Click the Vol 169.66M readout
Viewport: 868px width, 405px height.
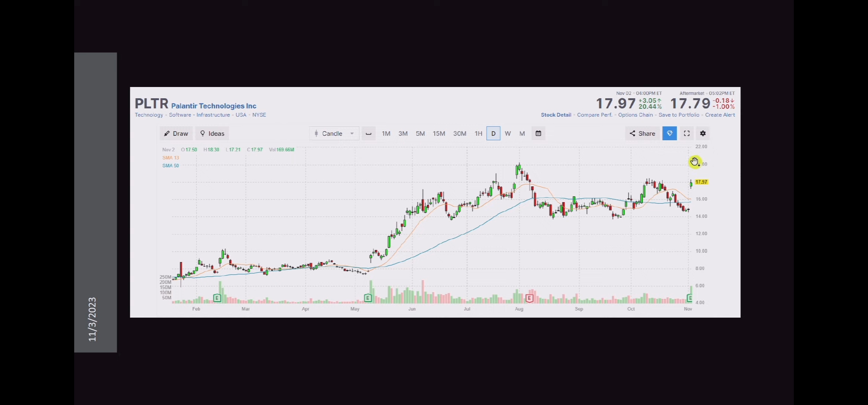click(281, 150)
